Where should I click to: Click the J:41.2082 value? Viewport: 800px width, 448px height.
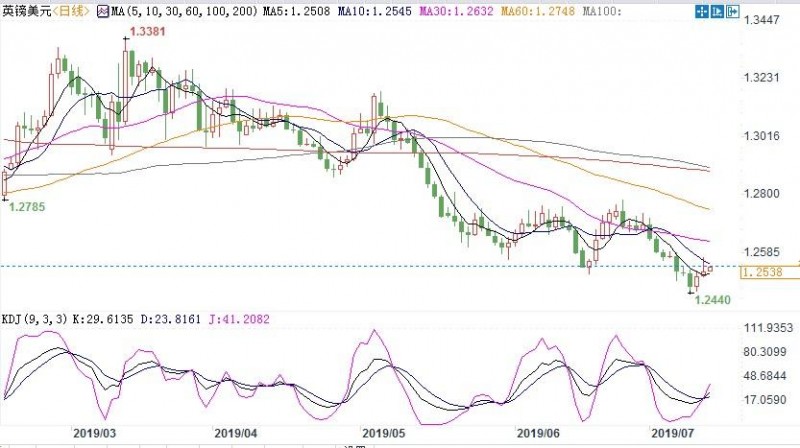pyautogui.click(x=239, y=319)
